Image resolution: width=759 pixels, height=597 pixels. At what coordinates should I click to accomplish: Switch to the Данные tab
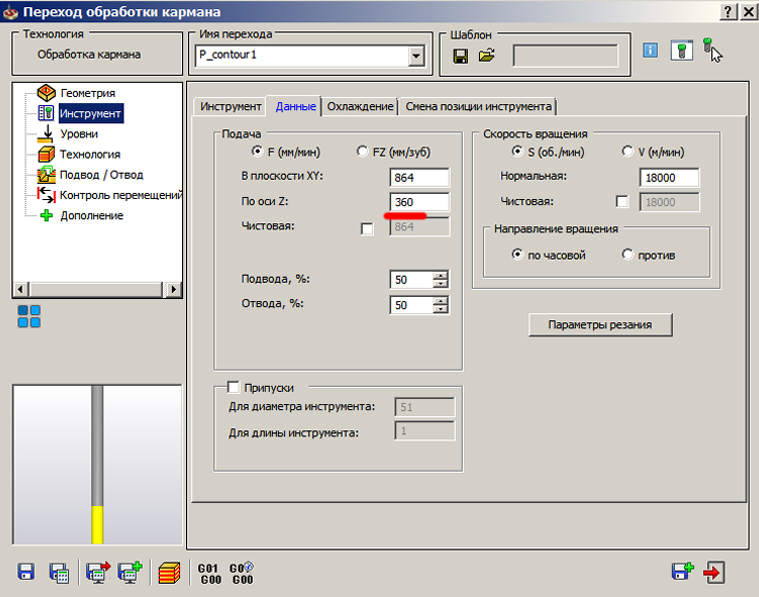[x=295, y=106]
